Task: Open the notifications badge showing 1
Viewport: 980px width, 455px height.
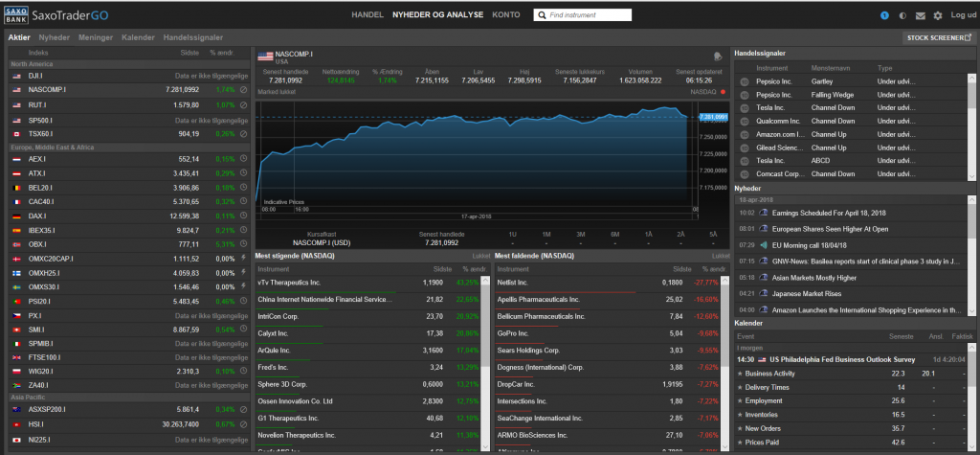Action: tap(884, 15)
